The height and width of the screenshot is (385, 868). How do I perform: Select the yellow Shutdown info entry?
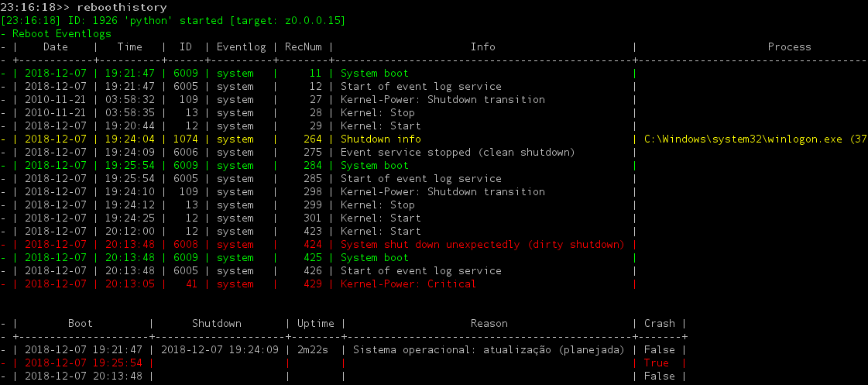[x=380, y=139]
